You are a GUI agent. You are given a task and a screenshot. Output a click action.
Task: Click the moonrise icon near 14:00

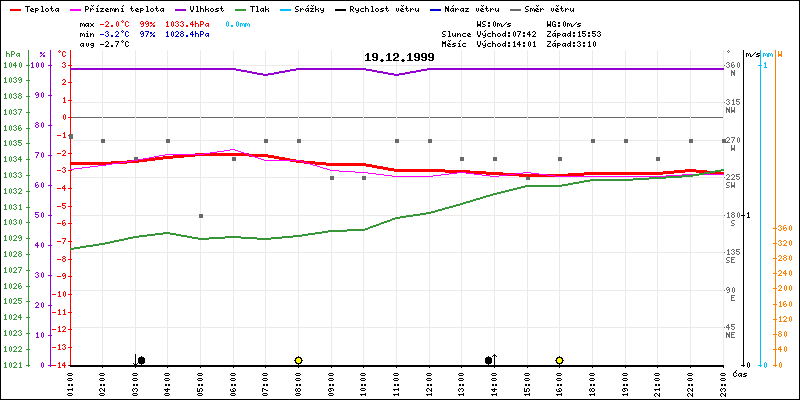click(x=490, y=360)
